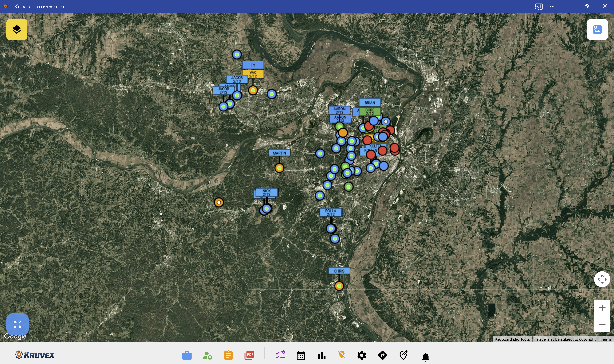Zoom in on the map
Viewport: 614px width, 364px height.
602,308
